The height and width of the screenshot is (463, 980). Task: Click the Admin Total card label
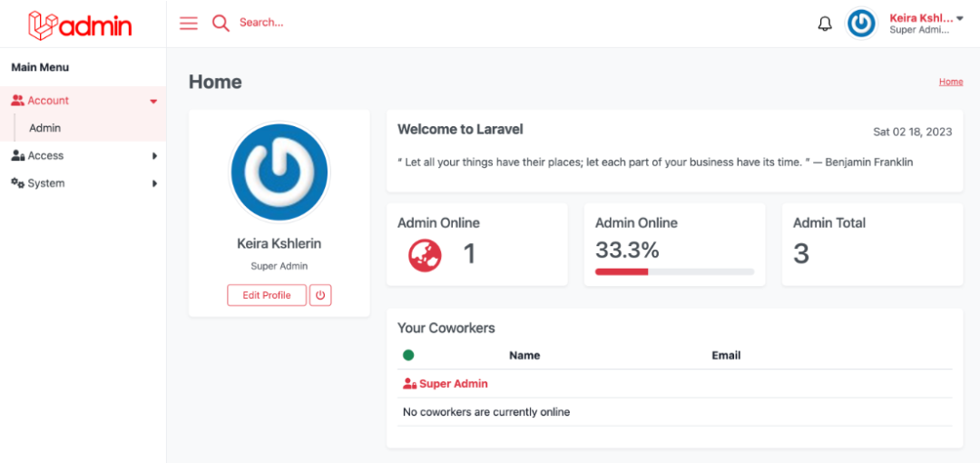pyautogui.click(x=829, y=222)
